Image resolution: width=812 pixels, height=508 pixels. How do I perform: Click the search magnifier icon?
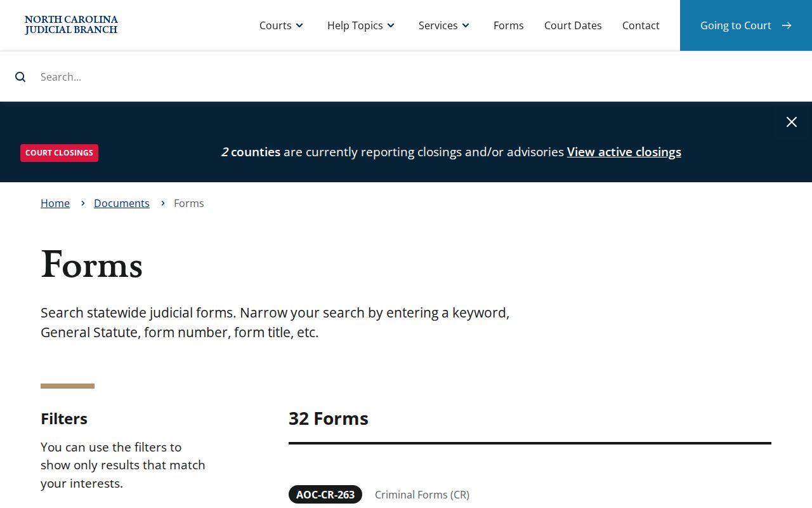(20, 77)
